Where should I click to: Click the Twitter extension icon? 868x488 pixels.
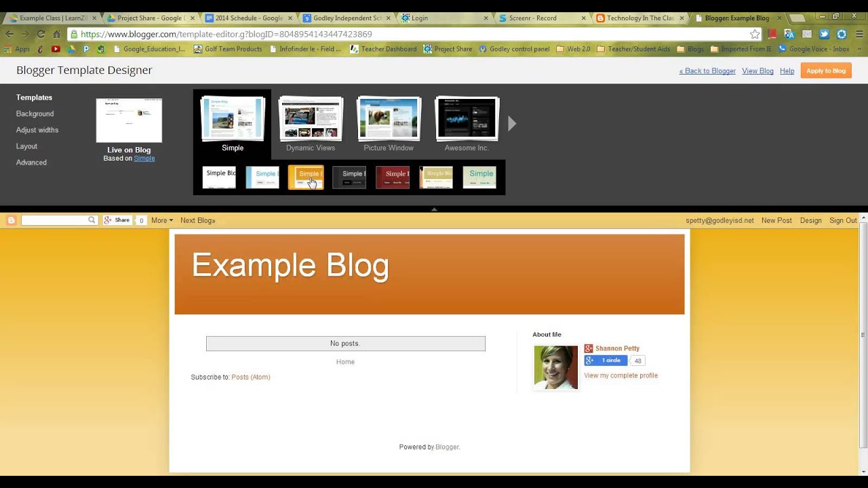click(824, 34)
